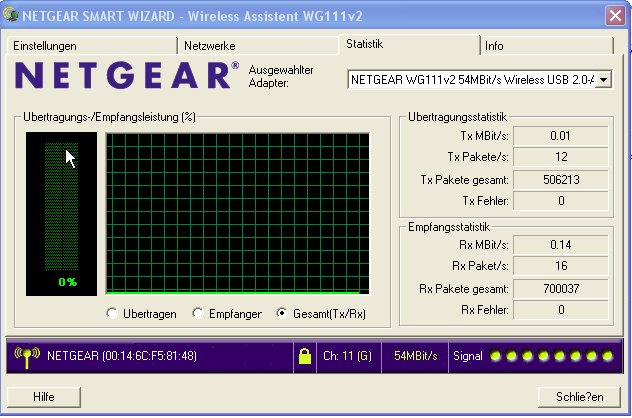Switch to the Einstellungen tab
Image resolution: width=632 pixels, height=418 pixels.
tap(92, 46)
